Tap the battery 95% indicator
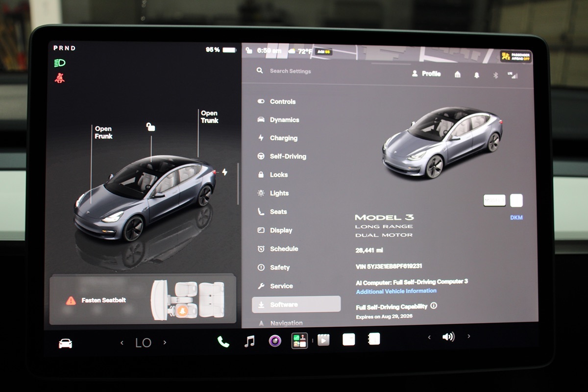 pos(220,50)
